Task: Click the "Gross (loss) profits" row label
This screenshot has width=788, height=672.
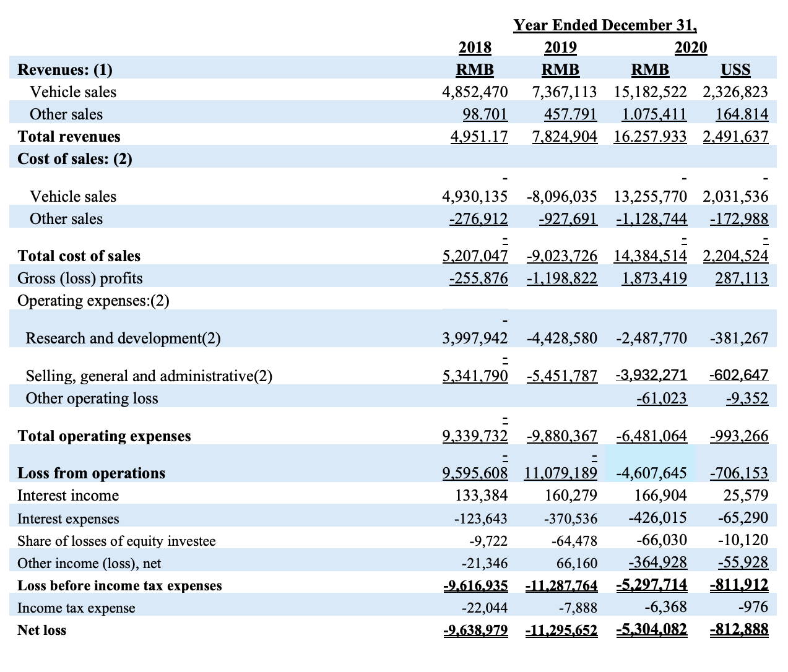Action: [x=80, y=278]
